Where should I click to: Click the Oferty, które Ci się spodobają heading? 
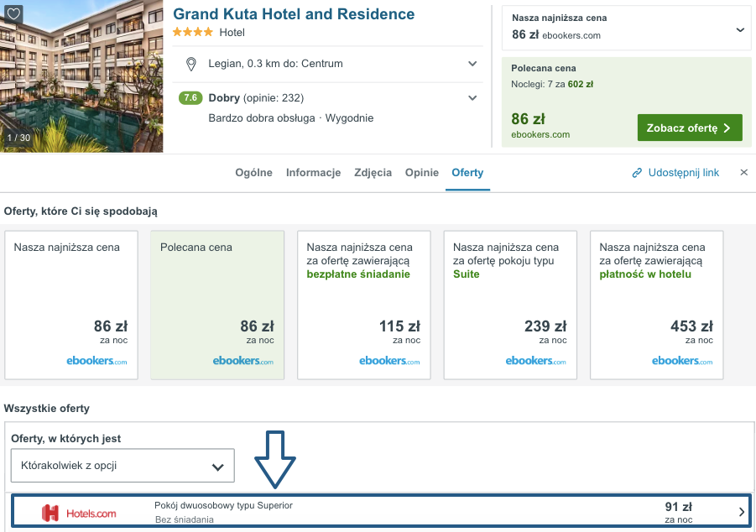(x=81, y=211)
